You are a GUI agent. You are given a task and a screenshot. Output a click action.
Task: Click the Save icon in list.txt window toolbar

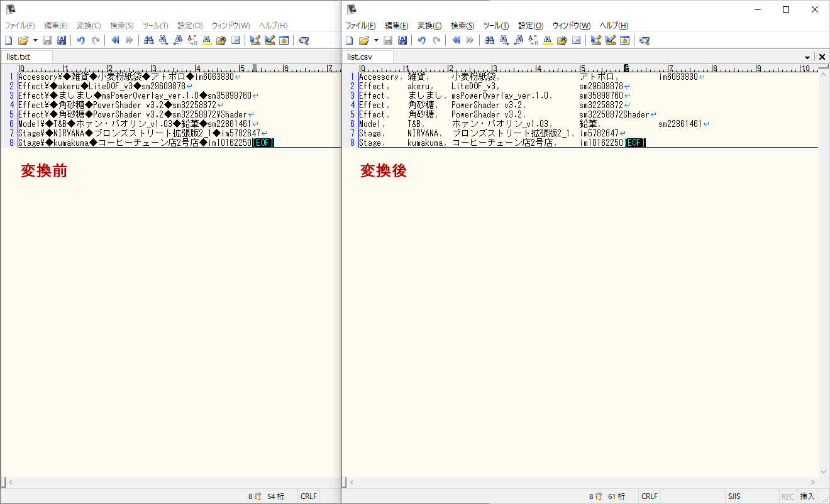pos(47,40)
